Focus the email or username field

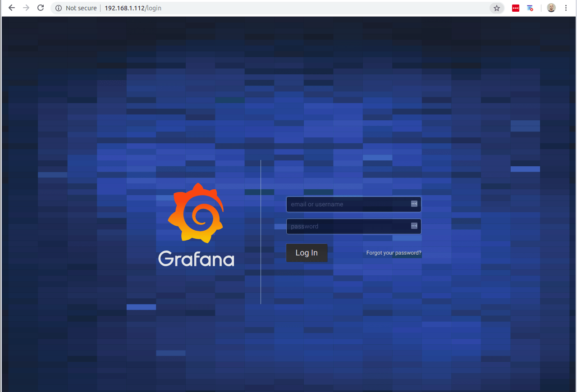347,204
